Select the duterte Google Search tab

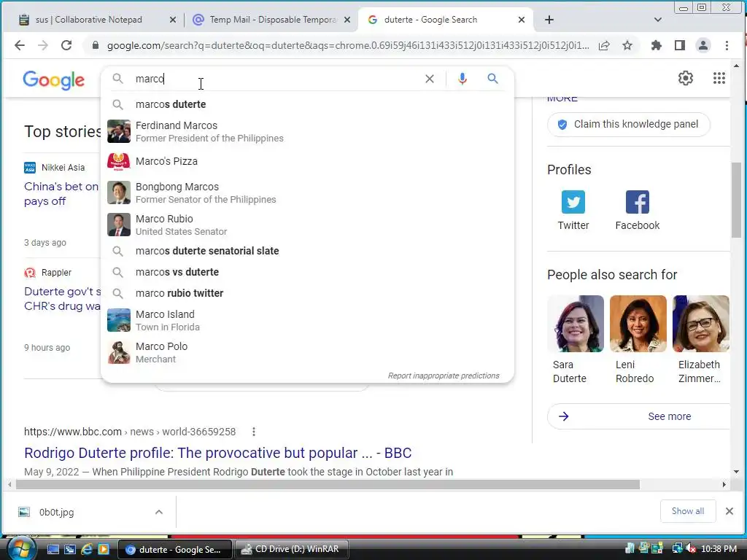click(430, 20)
